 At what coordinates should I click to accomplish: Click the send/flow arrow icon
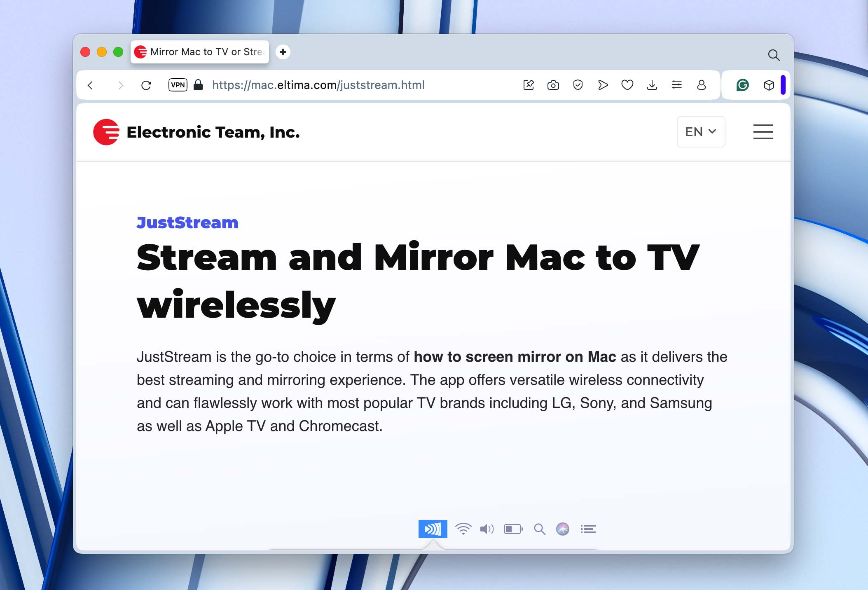(602, 85)
